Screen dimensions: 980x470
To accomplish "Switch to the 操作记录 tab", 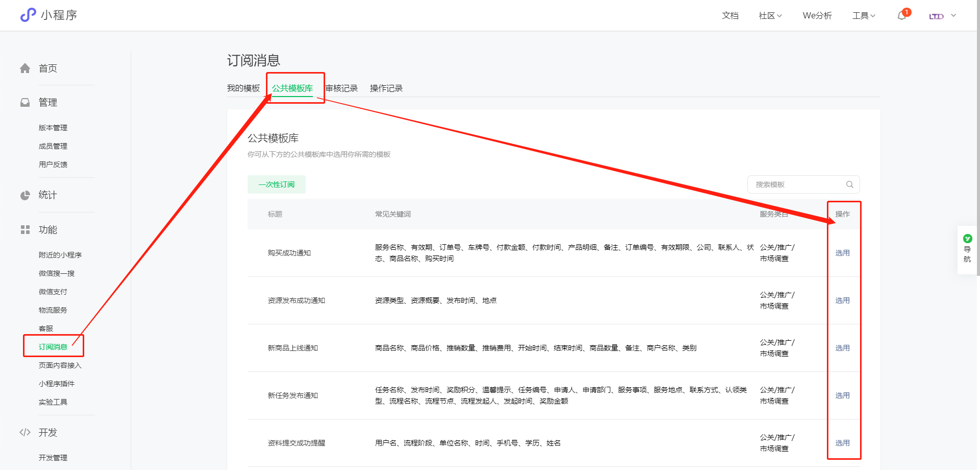I will (386, 88).
